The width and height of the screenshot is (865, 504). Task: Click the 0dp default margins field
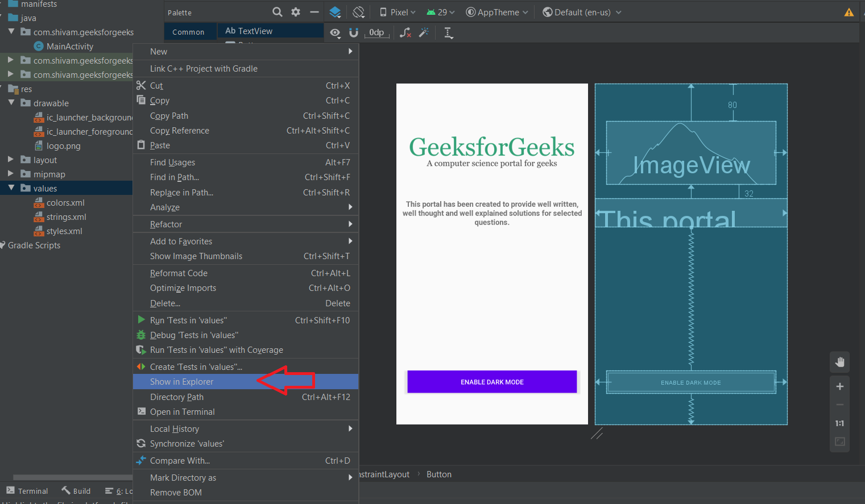tap(376, 32)
